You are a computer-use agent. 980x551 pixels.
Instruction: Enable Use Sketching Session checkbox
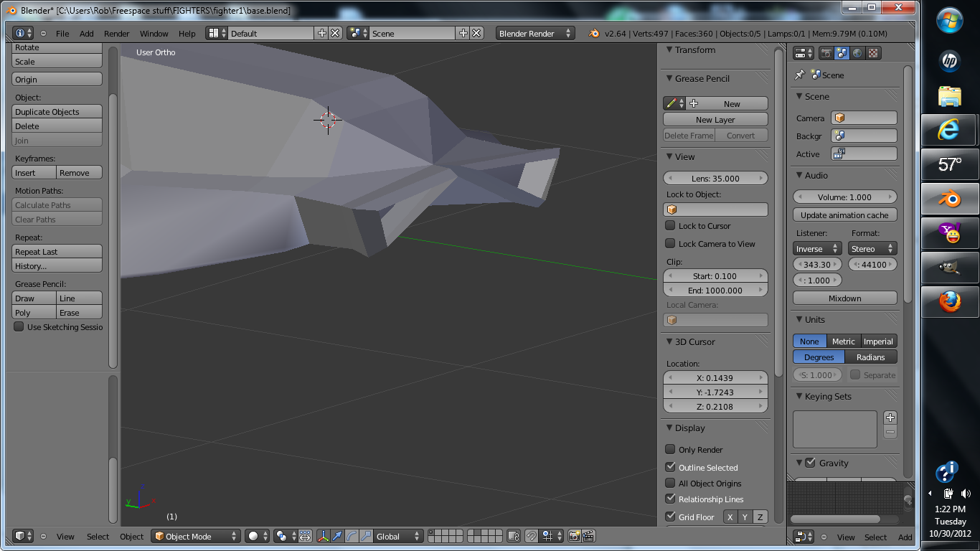point(19,326)
